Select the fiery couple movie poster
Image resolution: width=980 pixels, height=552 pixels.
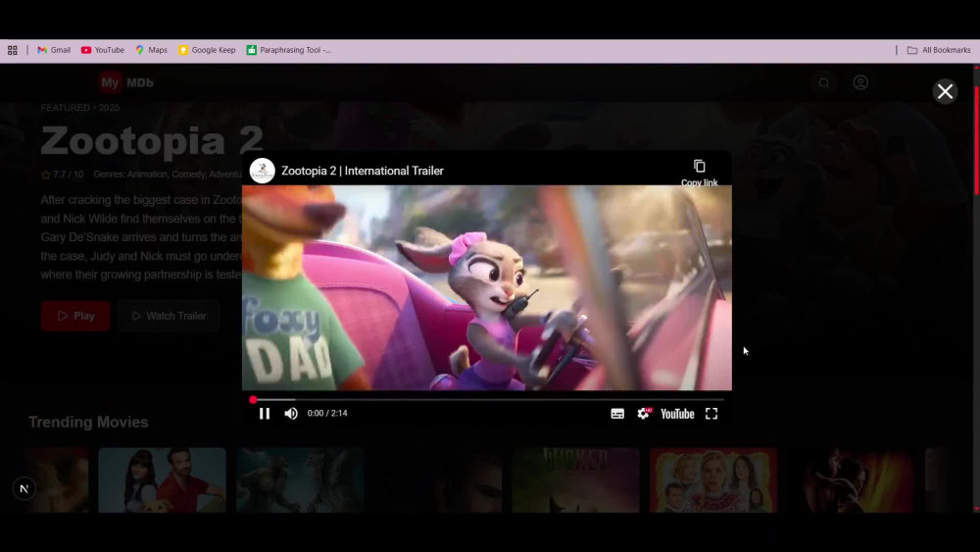click(852, 480)
